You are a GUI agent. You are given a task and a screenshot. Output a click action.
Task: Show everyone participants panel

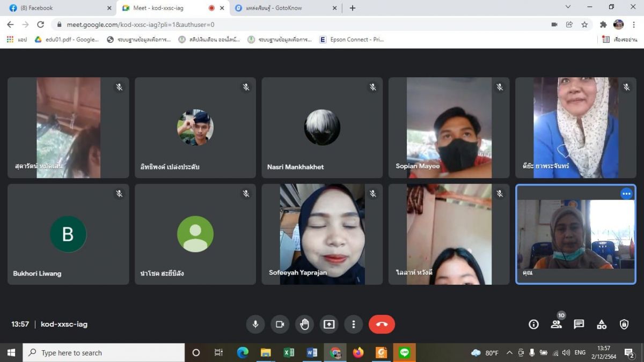[556, 324]
